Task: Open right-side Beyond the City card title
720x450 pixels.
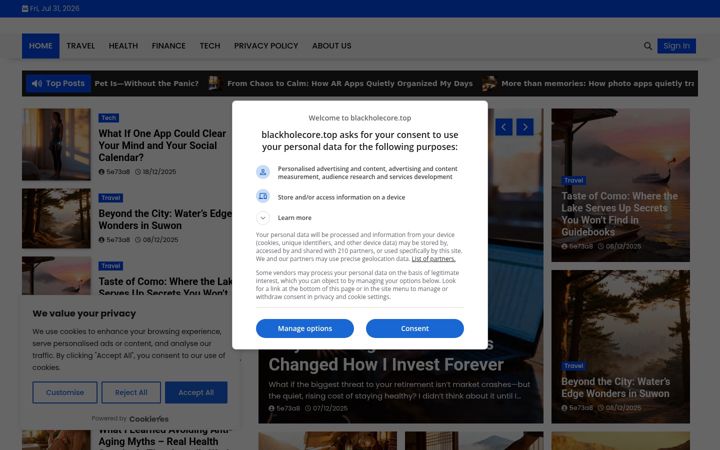Action: point(615,388)
